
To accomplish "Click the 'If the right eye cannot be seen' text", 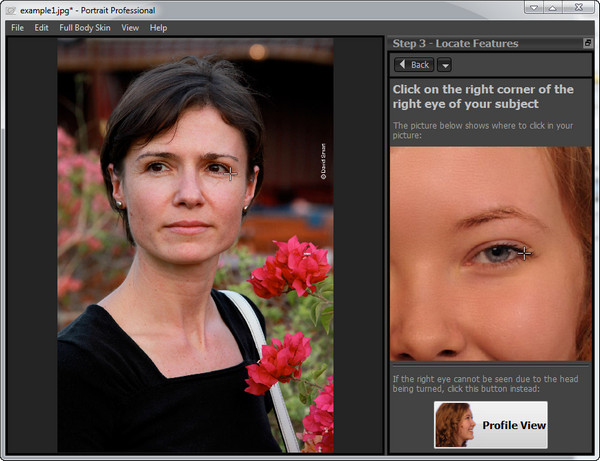I will (x=485, y=384).
